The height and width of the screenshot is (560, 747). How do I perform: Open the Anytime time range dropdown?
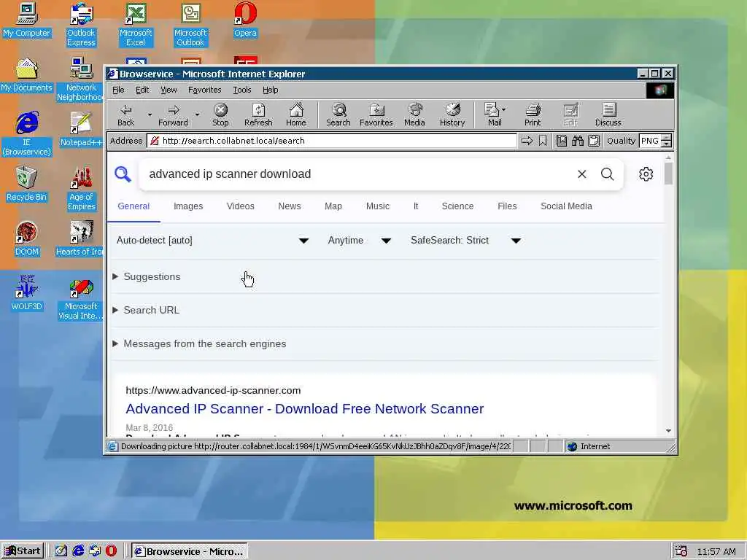(x=359, y=241)
